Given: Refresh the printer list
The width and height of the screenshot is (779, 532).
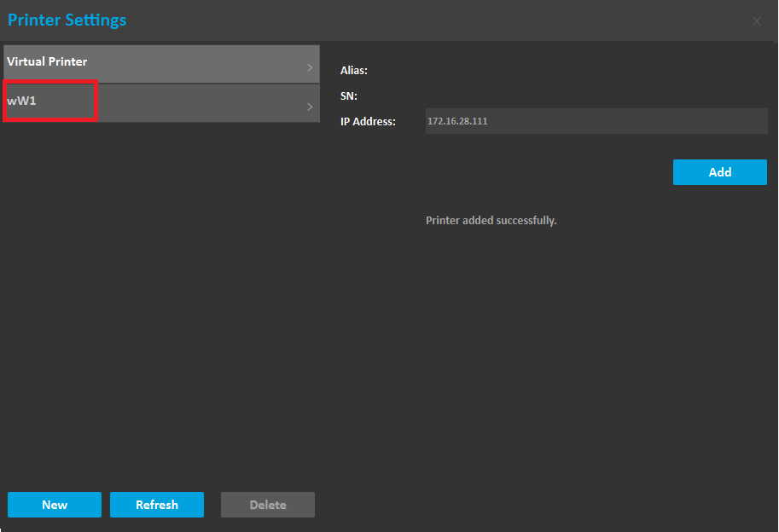Looking at the screenshot, I should coord(157,505).
